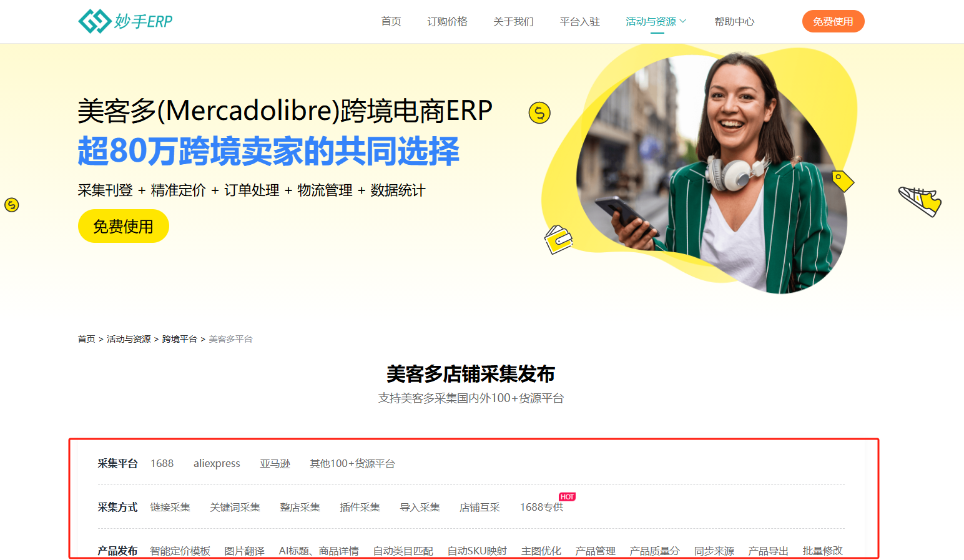Click the 产品发布 row label

[117, 551]
